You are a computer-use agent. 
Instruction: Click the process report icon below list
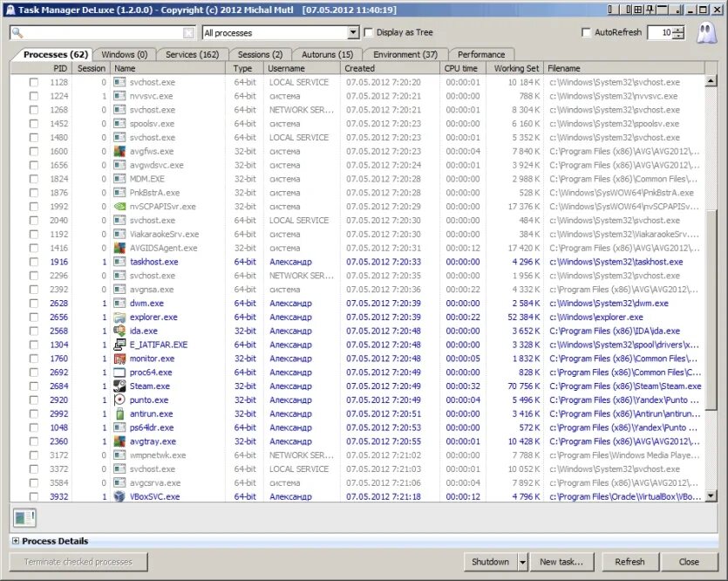[24, 517]
